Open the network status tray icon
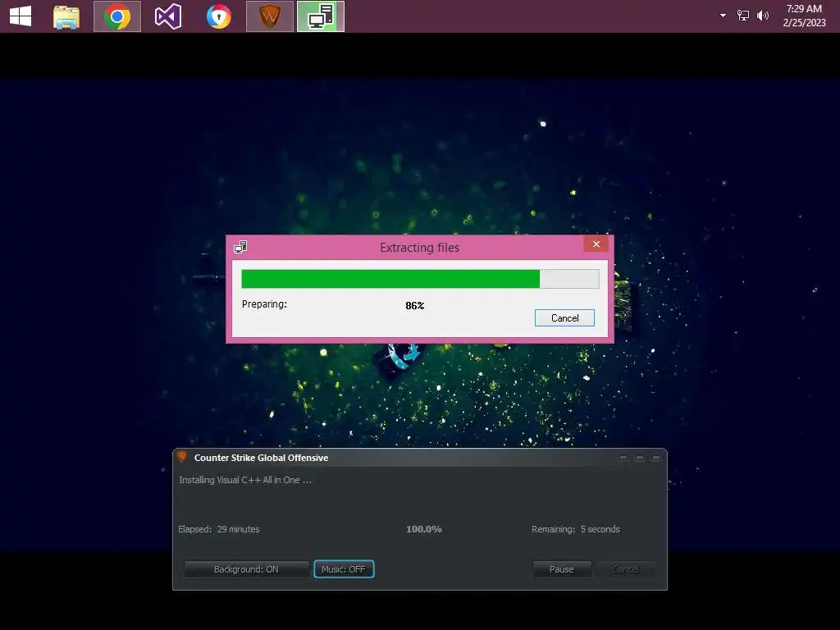This screenshot has width=840, height=630. 742,16
